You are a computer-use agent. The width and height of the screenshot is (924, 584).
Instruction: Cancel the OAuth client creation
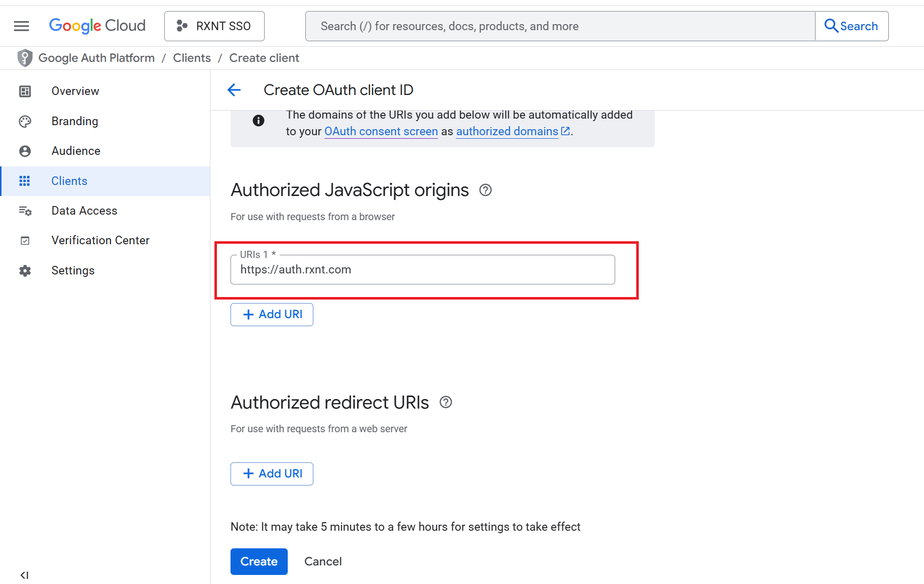[323, 561]
